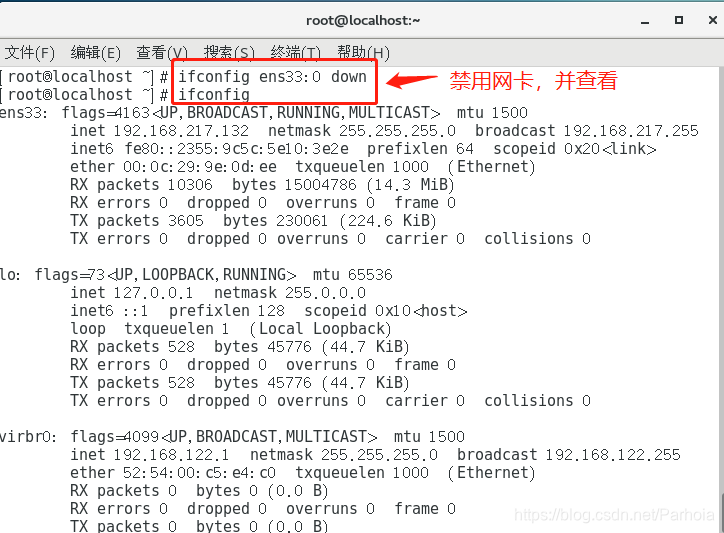Click MAC address 00:0c:29:9e:0d:ee
724x533 pixels.
pyautogui.click(x=200, y=167)
